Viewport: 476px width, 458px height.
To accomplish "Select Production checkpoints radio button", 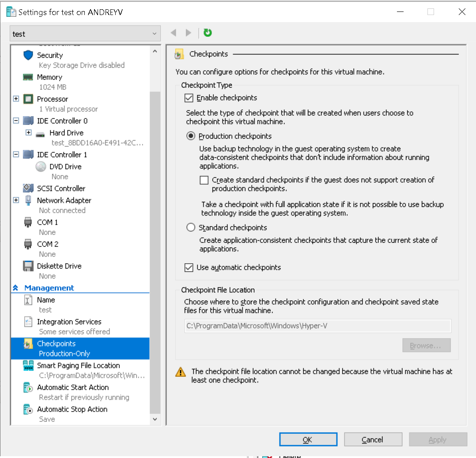I will [x=191, y=136].
